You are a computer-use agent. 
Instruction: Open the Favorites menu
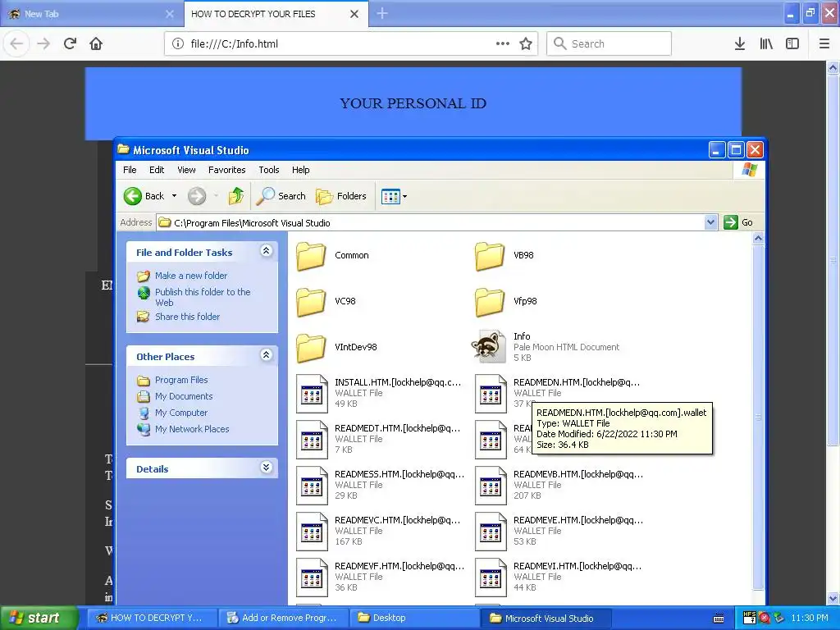point(226,170)
